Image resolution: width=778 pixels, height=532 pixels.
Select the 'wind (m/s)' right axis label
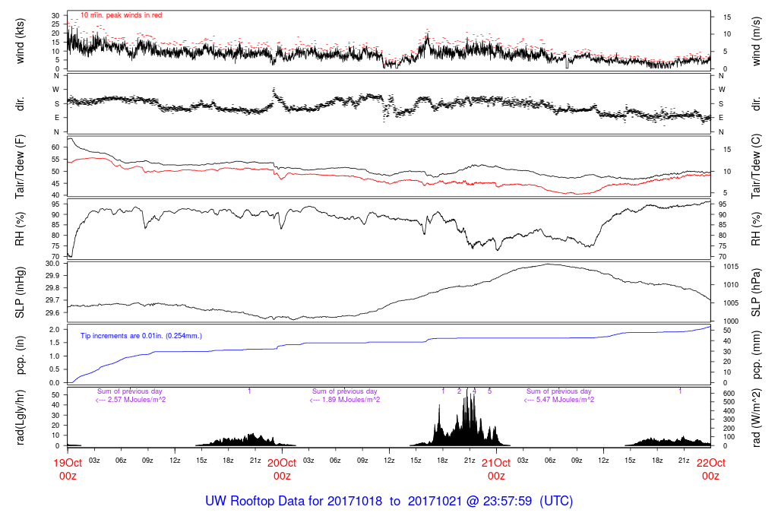[756, 41]
